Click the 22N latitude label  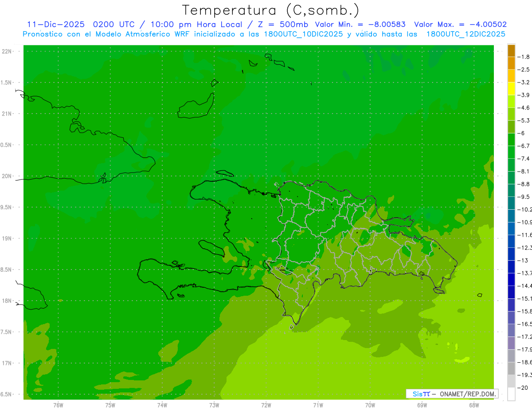click(x=8, y=51)
